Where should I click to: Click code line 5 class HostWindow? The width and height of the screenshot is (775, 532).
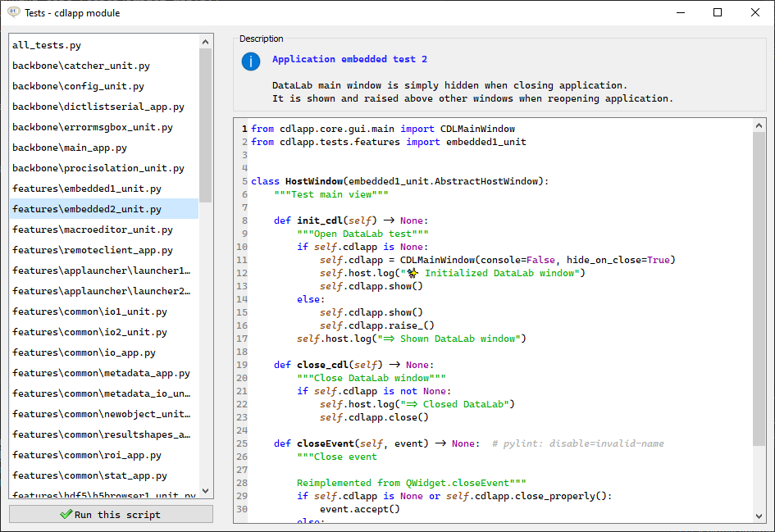click(x=400, y=181)
